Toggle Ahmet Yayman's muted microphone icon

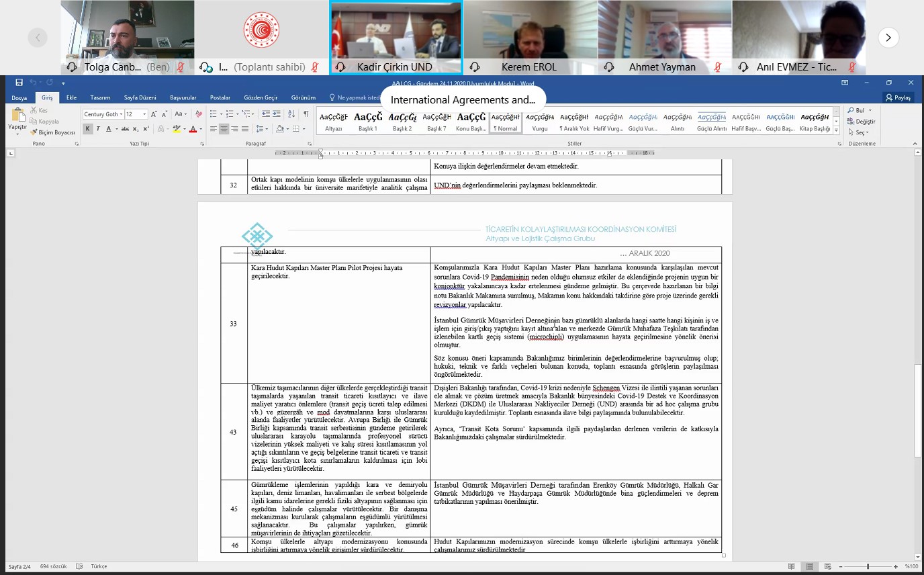(718, 67)
